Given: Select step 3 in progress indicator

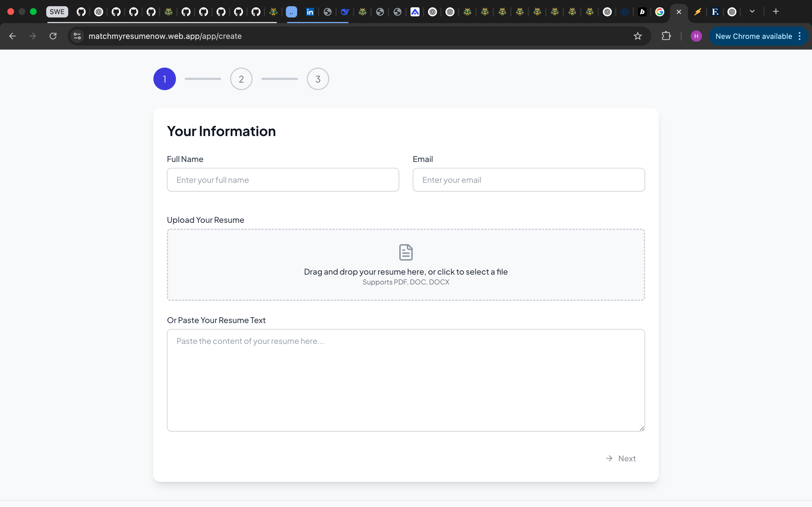Looking at the screenshot, I should (x=318, y=79).
